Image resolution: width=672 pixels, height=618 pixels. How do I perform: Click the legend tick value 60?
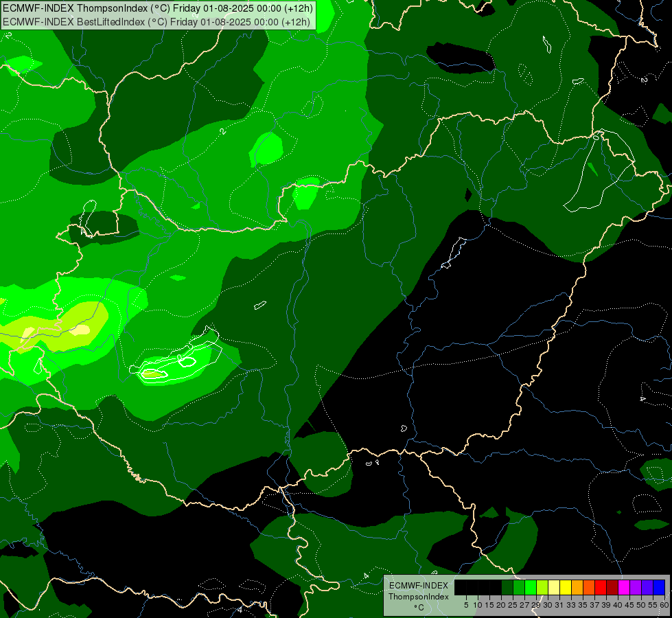pos(664,605)
